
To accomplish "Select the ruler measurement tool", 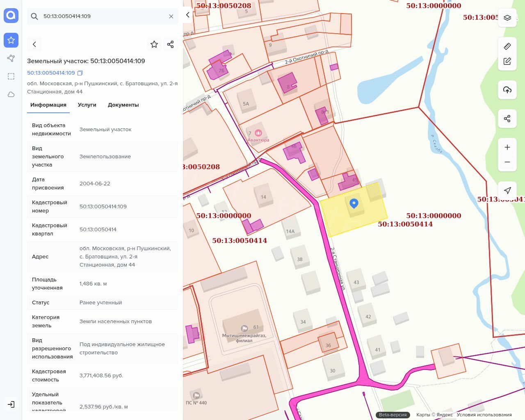I will 507,46.
